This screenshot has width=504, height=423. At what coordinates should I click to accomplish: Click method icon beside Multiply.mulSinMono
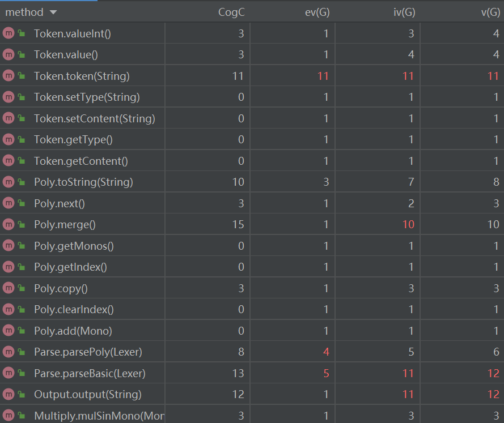click(x=8, y=416)
